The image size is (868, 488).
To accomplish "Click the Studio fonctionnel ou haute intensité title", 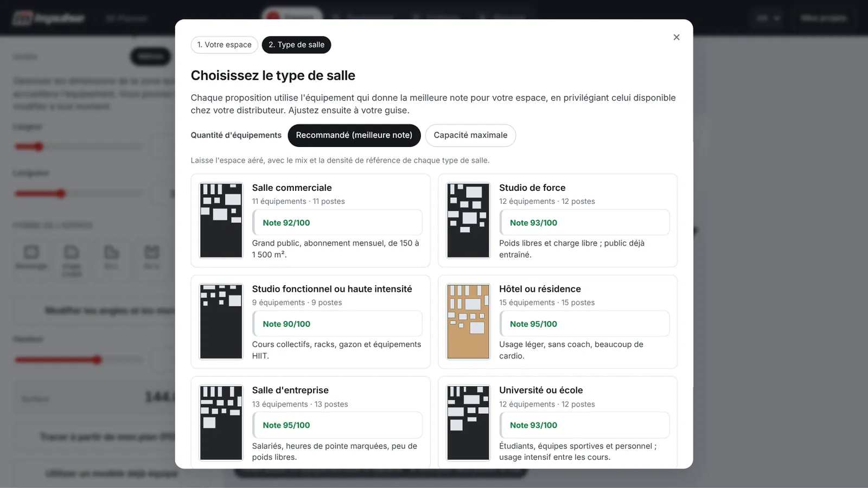I will pyautogui.click(x=332, y=289).
